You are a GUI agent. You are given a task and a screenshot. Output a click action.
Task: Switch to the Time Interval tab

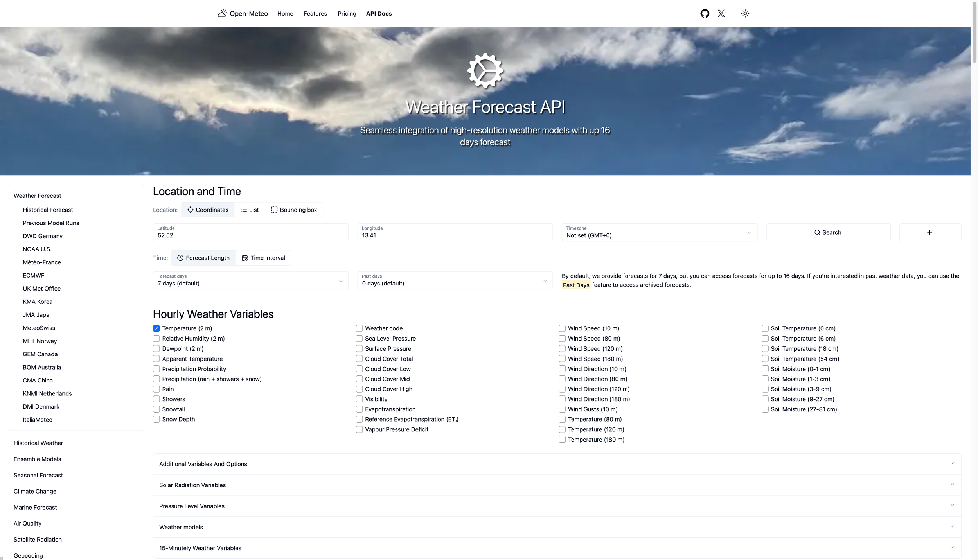point(263,258)
